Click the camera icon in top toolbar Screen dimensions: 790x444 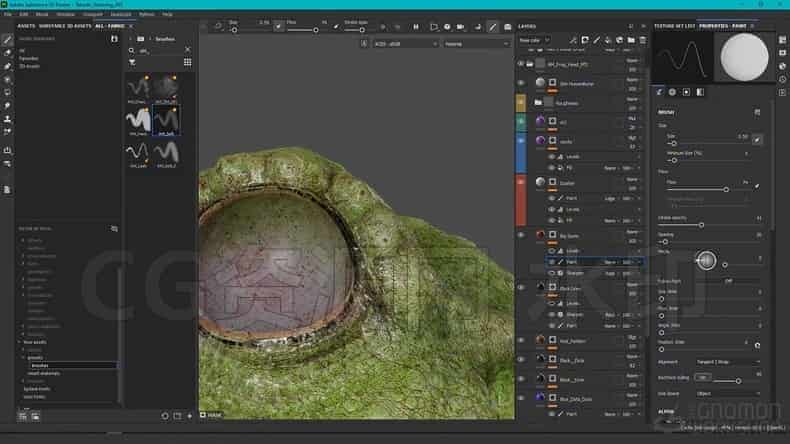pyautogui.click(x=460, y=27)
